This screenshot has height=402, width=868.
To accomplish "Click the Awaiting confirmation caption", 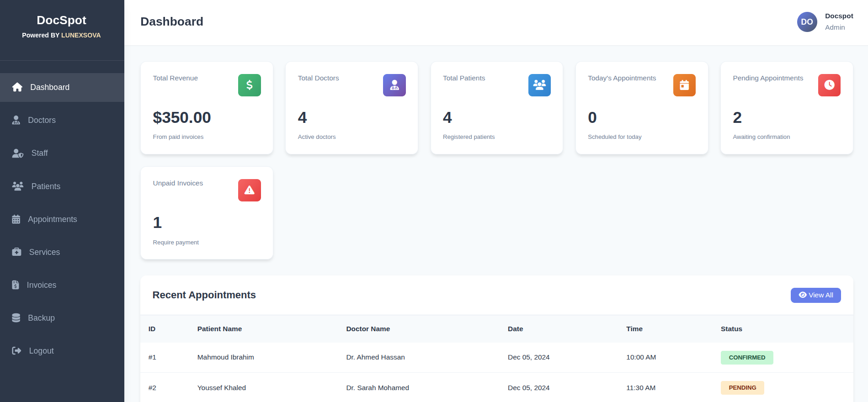I will tap(761, 137).
